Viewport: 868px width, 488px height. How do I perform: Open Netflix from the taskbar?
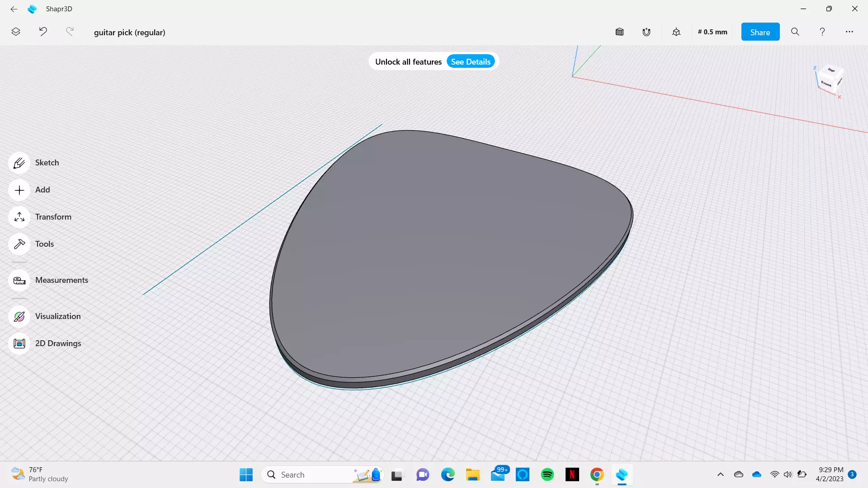pos(572,474)
